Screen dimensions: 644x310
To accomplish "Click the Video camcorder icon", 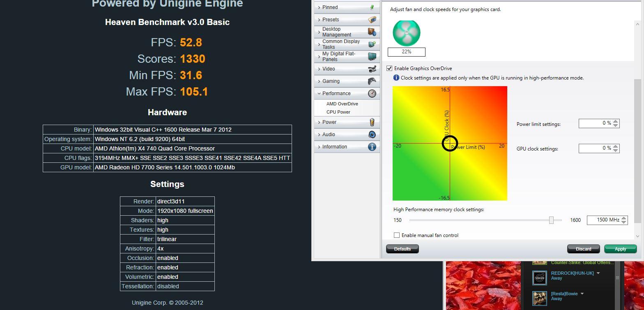I will [372, 69].
